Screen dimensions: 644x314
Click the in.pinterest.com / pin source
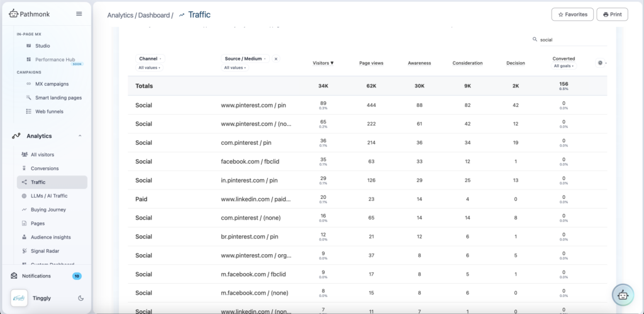(250, 181)
